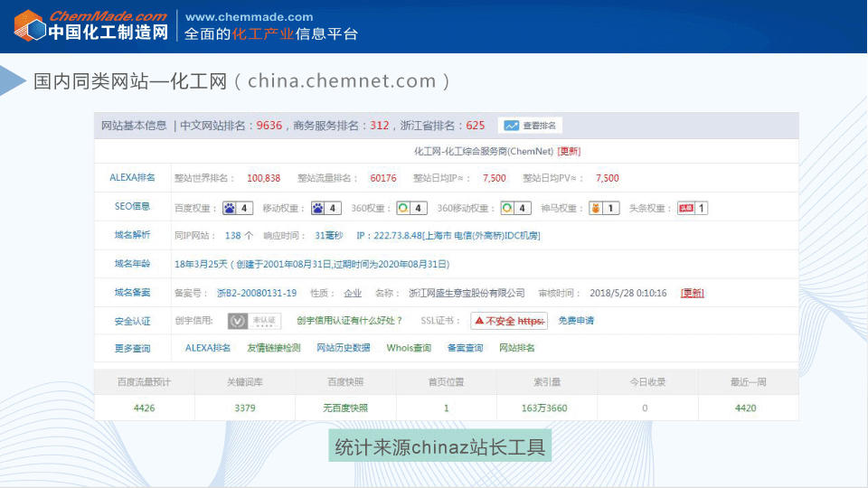The height and width of the screenshot is (488, 868).
Task: Click the 360 icon beside 360移动权重
Action: point(507,208)
